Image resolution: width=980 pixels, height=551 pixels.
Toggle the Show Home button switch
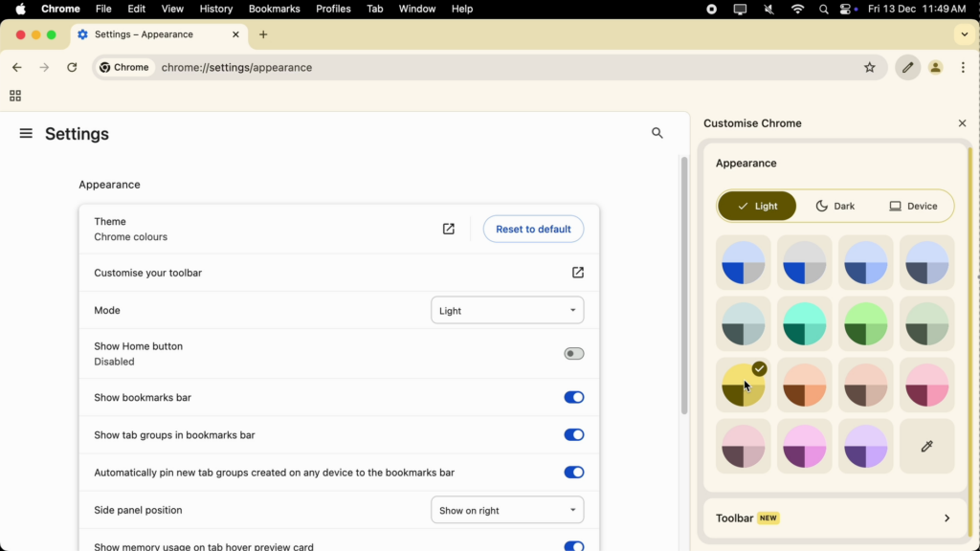(574, 354)
